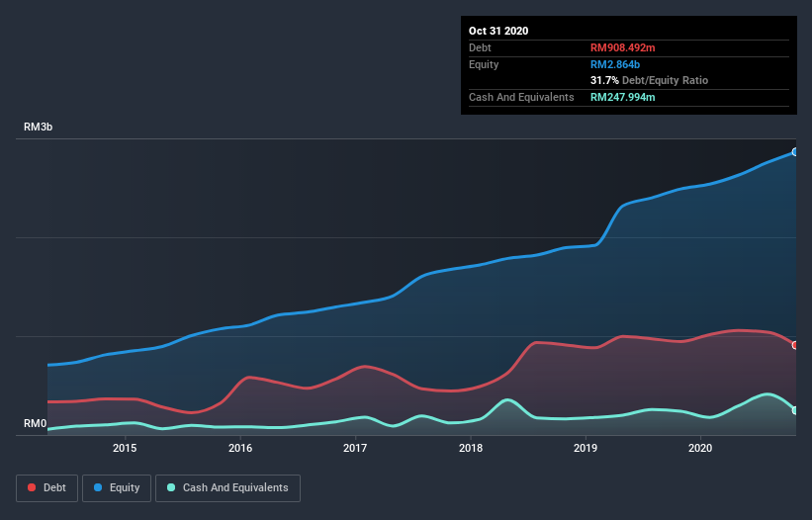The height and width of the screenshot is (520, 812).
Task: Toggle the Equity series legend button
Action: point(117,488)
